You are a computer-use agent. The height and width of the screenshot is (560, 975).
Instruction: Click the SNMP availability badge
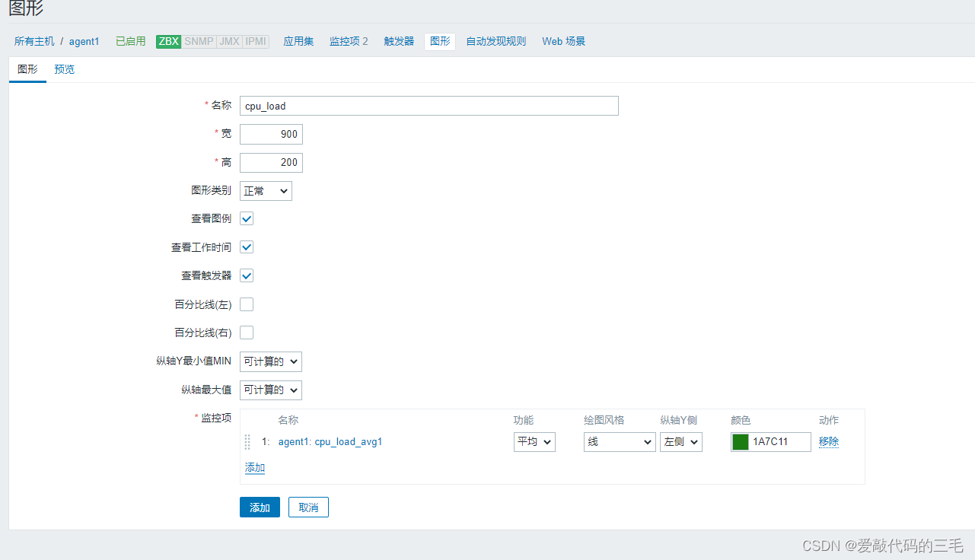coord(199,42)
